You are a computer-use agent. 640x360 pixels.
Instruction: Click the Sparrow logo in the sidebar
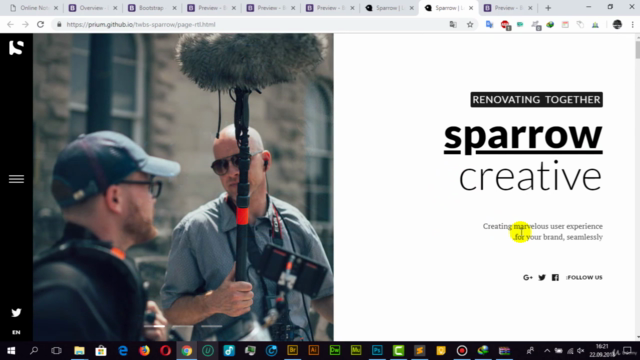click(16, 48)
